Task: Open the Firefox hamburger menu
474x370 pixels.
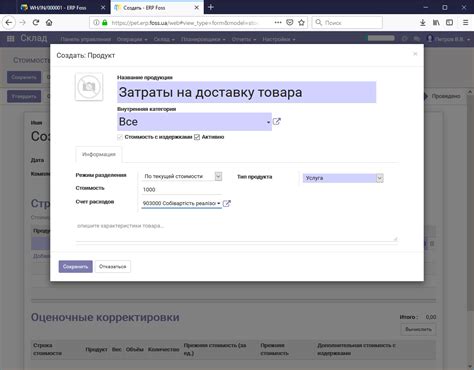Action: pyautogui.click(x=466, y=23)
